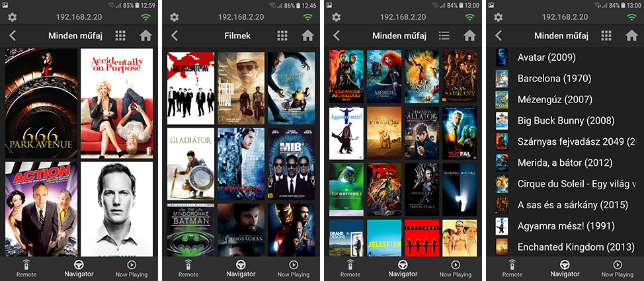This screenshot has width=644, height=281.
Task: Go back from first Minden műfaj screen
Action: pyautogui.click(x=13, y=36)
